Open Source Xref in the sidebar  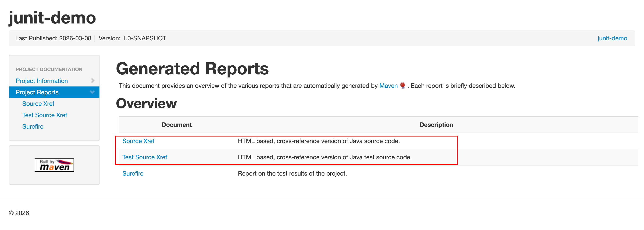click(38, 103)
